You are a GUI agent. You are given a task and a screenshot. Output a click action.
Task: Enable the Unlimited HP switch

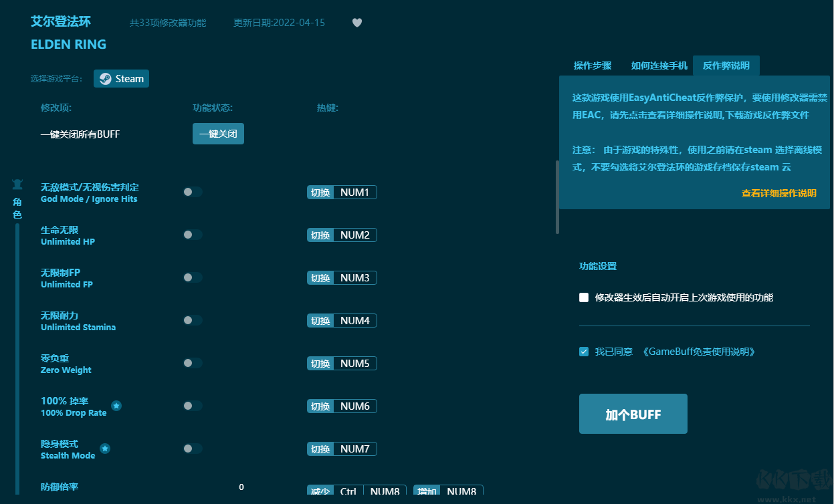pos(193,235)
